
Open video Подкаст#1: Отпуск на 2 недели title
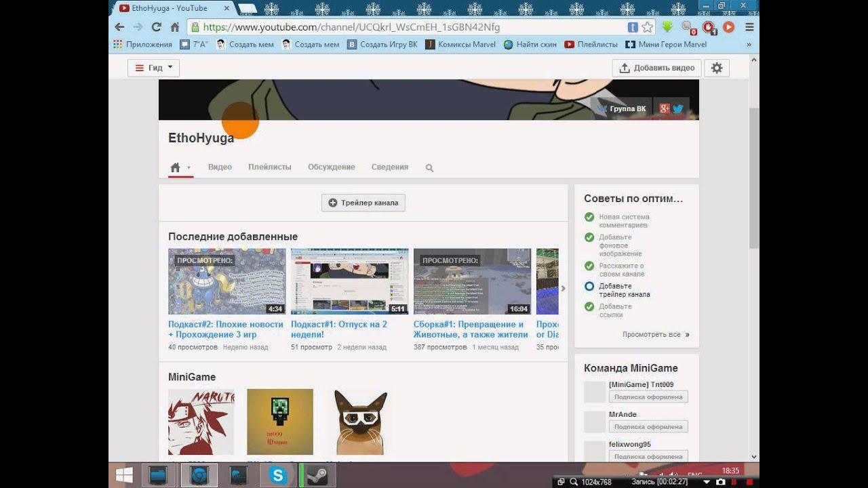click(339, 329)
